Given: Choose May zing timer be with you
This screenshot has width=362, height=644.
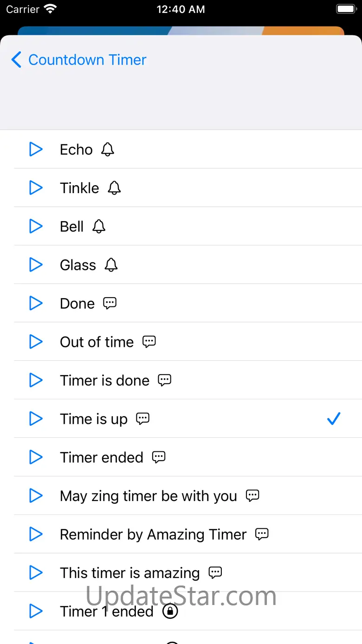Looking at the screenshot, I should point(148,496).
